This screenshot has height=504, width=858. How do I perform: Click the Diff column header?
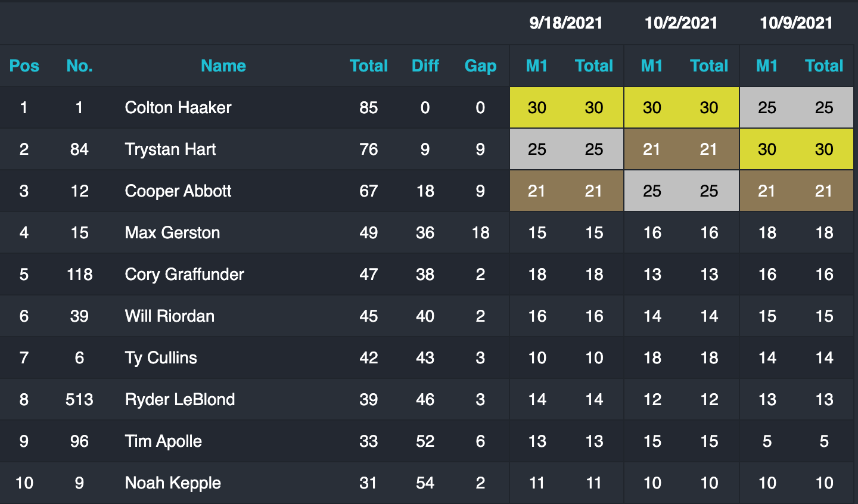(x=425, y=66)
